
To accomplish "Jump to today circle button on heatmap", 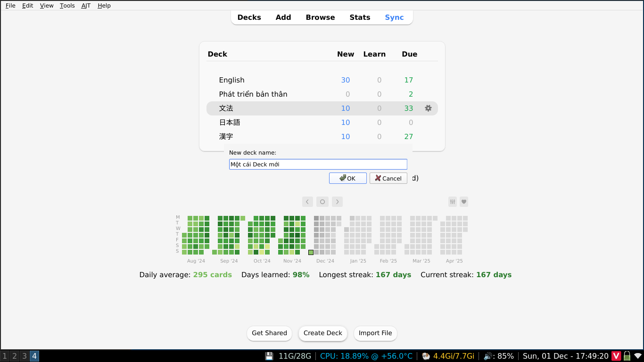I will [x=322, y=202].
